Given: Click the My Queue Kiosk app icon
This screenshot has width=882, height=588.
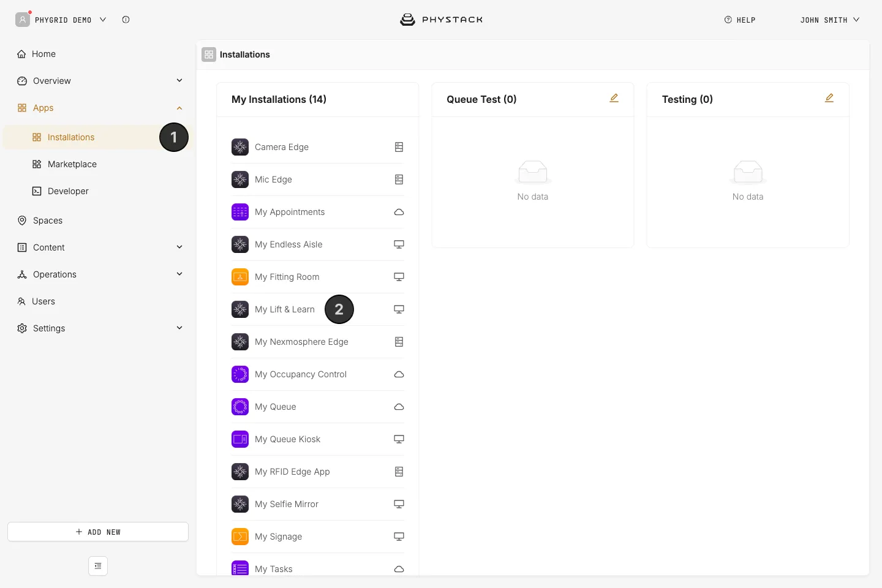Looking at the screenshot, I should pos(240,439).
